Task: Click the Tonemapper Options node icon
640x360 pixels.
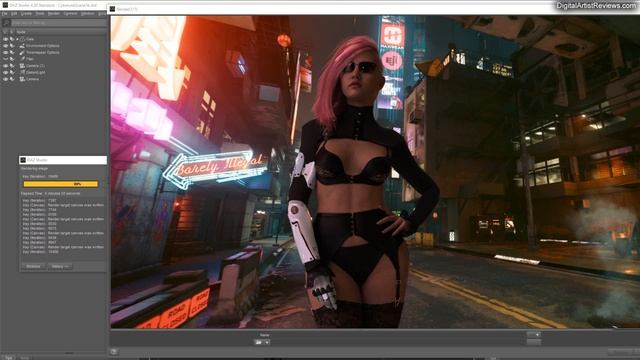Action: tap(22, 52)
